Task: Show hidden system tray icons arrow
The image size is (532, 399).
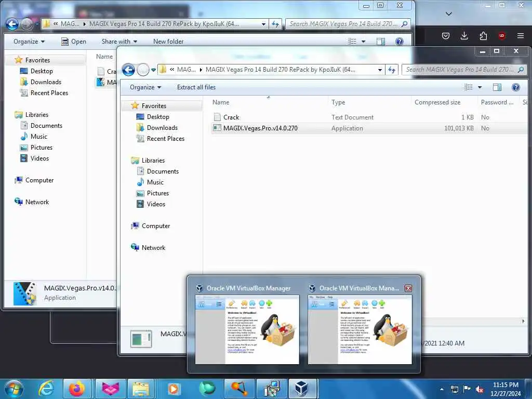Action: point(442,389)
